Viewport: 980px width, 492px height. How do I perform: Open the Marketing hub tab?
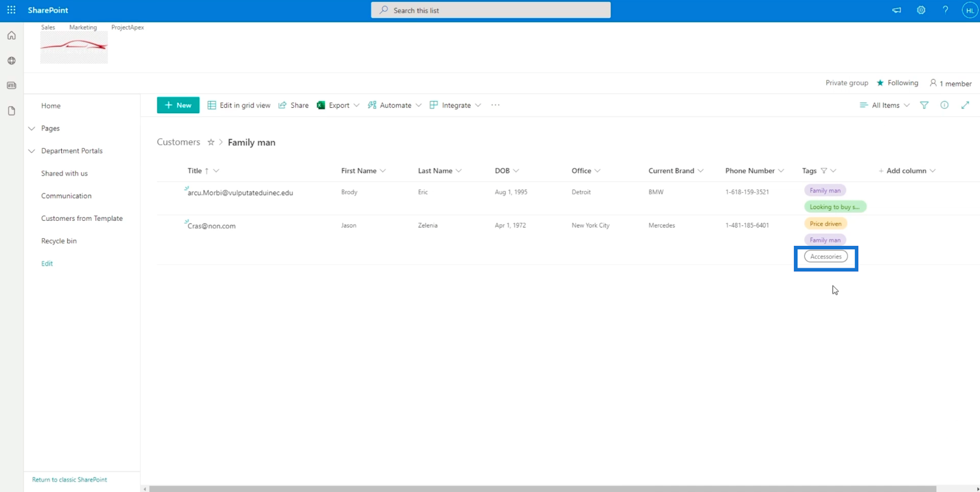[83, 27]
